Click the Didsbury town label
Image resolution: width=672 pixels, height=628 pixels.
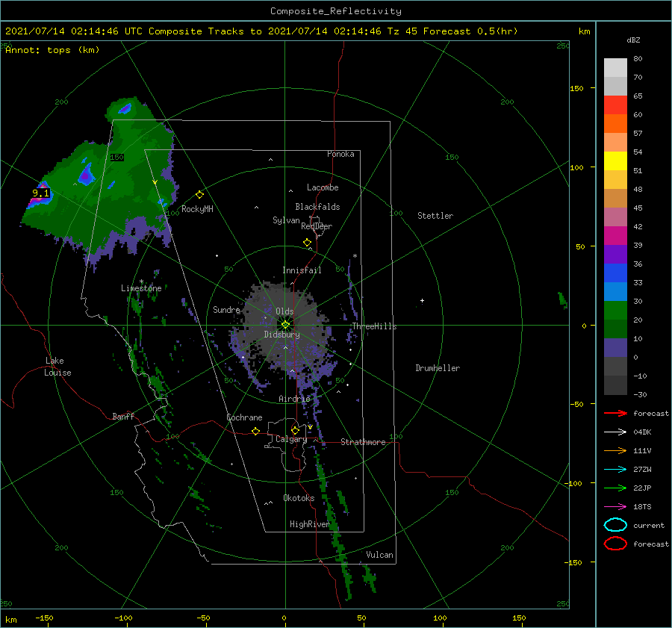[281, 335]
